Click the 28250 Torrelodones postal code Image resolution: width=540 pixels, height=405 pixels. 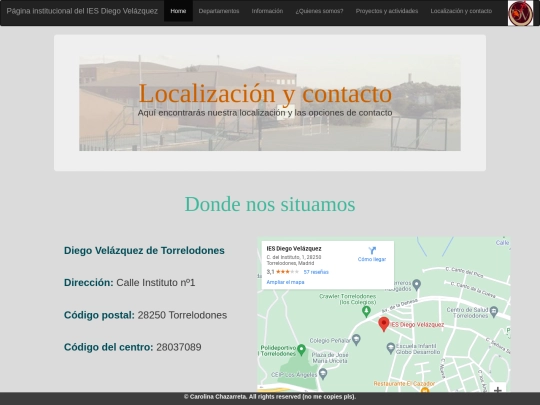(x=182, y=315)
